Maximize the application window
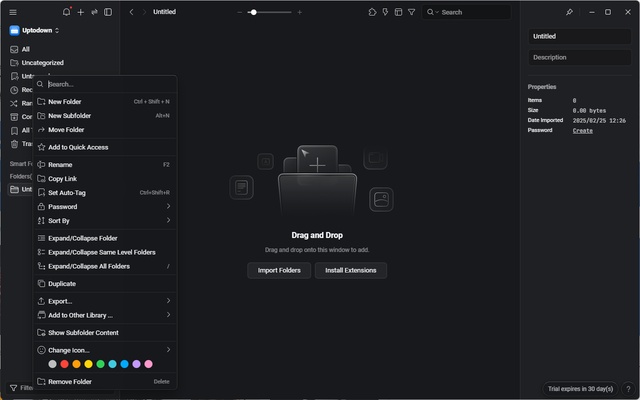 tap(608, 12)
